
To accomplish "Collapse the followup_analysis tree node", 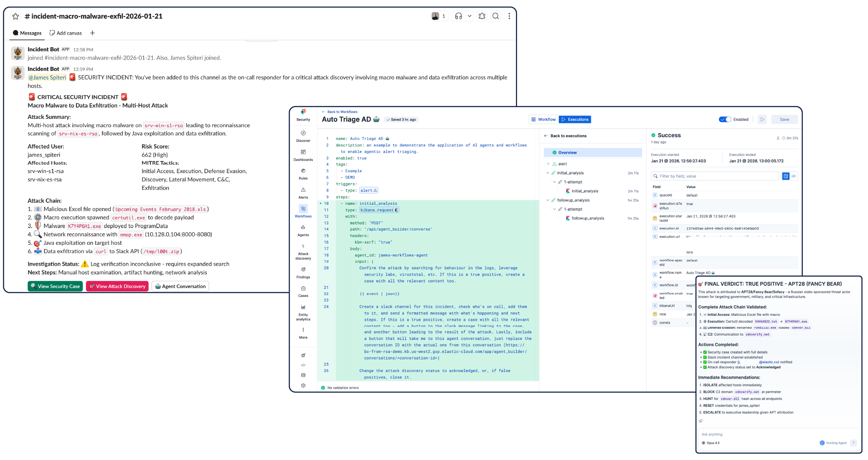I will pyautogui.click(x=548, y=200).
